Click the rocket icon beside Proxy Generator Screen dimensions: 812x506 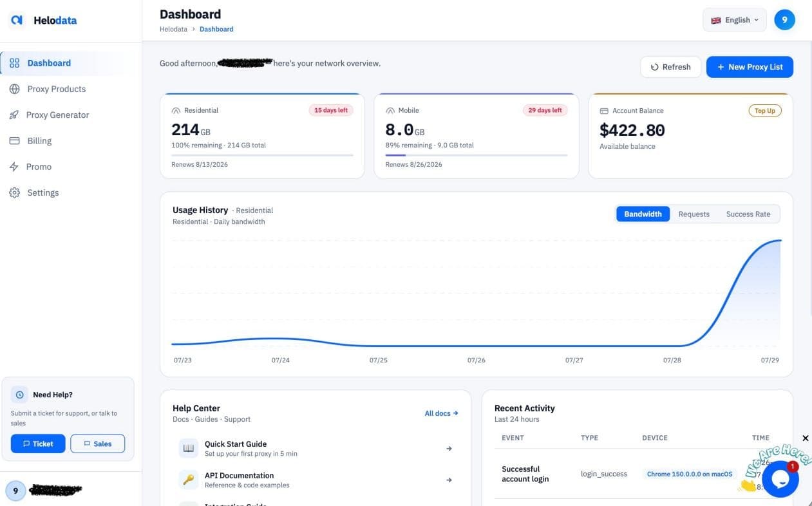tap(14, 115)
